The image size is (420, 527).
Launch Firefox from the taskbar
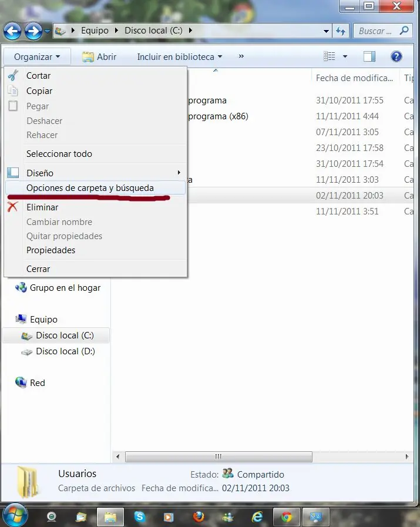click(x=198, y=516)
